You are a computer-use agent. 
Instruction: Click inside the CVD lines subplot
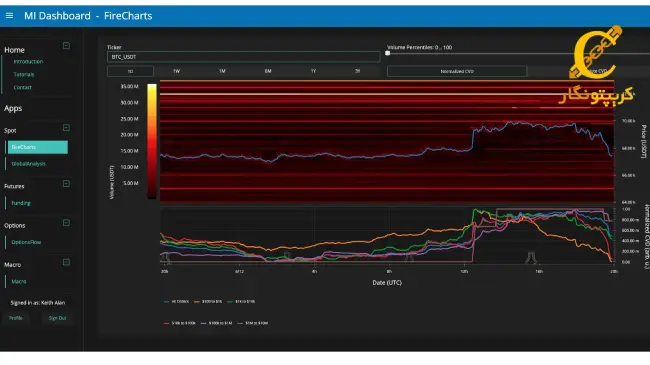tap(387, 236)
